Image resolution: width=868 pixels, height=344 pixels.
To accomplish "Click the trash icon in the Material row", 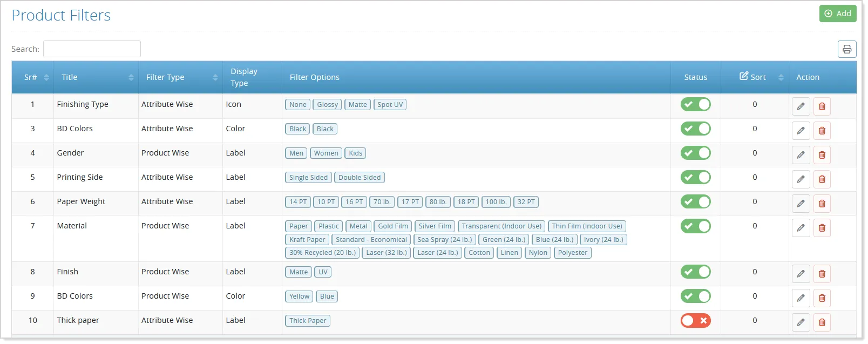I will coord(822,228).
